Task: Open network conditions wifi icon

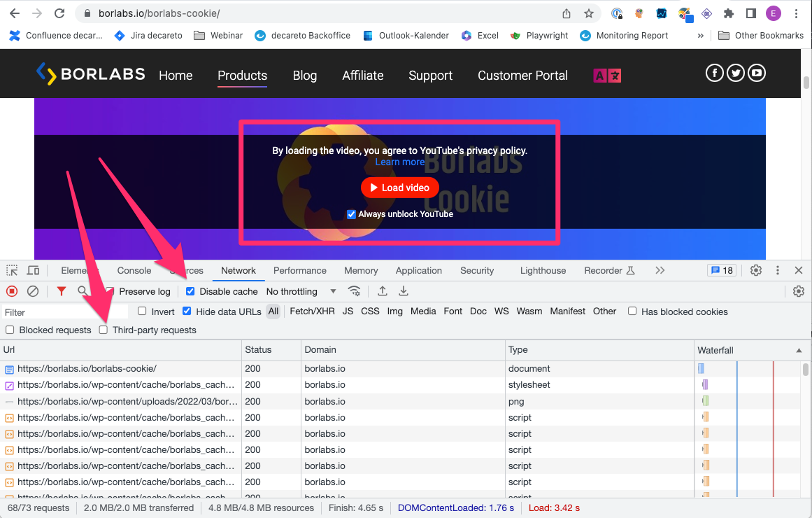Action: 355,291
